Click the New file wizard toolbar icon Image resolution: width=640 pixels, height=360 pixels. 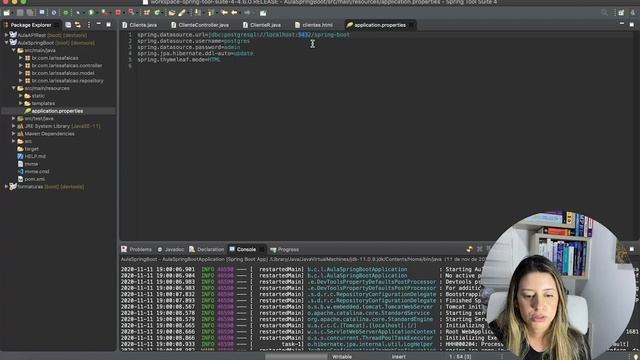[x=7, y=13]
